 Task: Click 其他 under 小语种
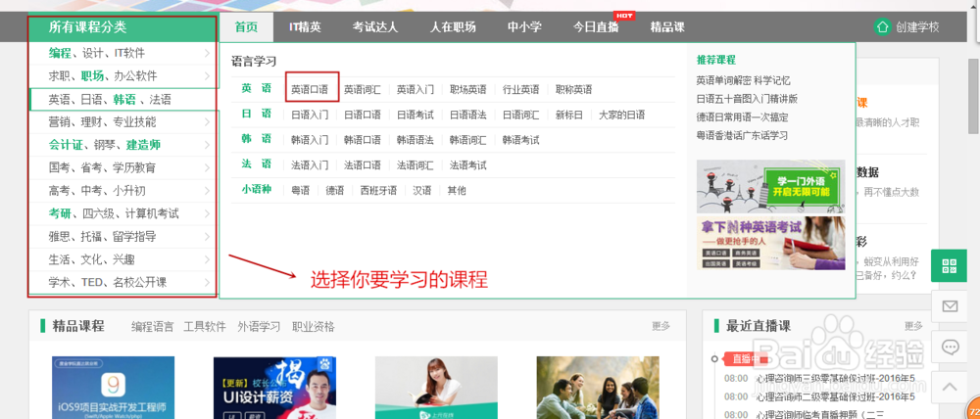tap(457, 191)
